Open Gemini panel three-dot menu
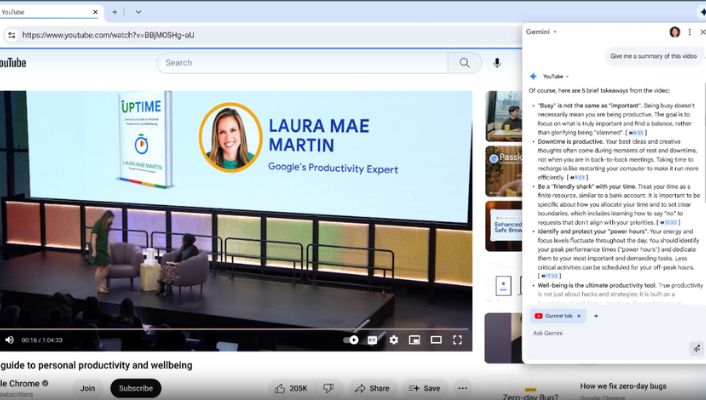 point(689,32)
